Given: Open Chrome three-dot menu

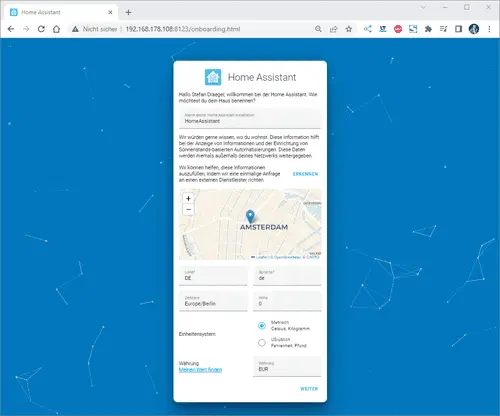Looking at the screenshot, I should click(x=489, y=29).
